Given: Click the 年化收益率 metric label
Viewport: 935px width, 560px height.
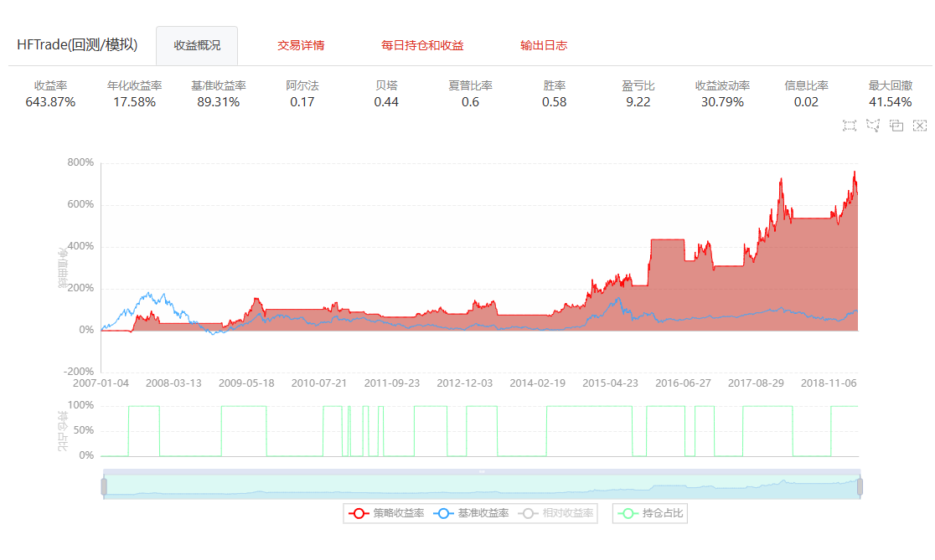Looking at the screenshot, I should pos(135,85).
